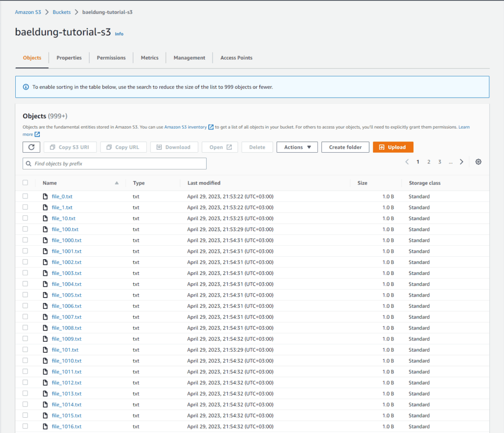
Task: Click inside the Find objects by prefix field
Action: coord(114,164)
